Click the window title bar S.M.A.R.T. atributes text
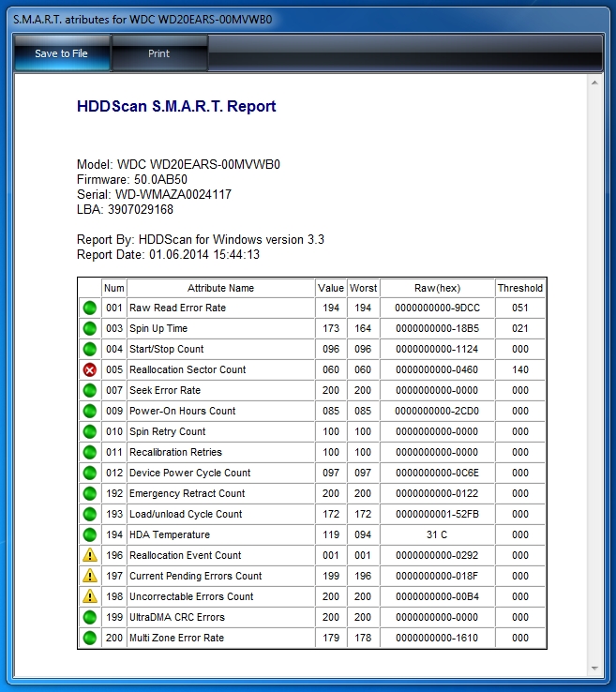 pos(143,20)
